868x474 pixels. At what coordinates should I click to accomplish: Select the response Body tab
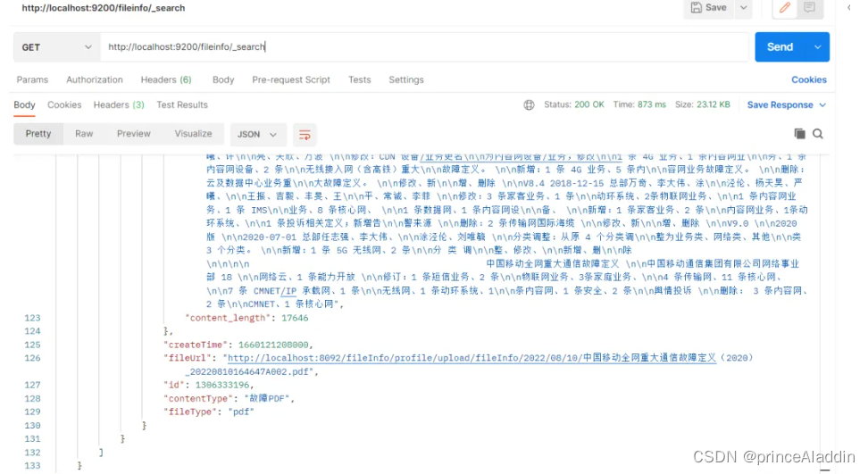(24, 104)
